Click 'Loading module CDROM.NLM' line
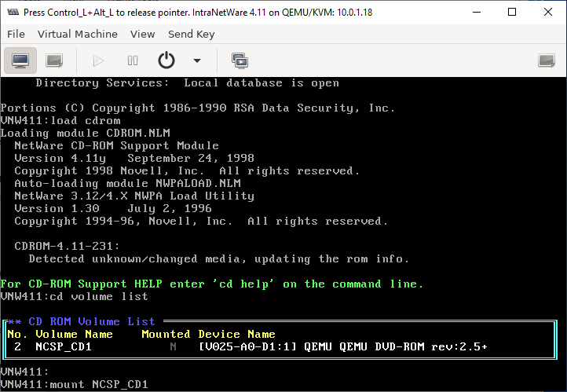This screenshot has height=392, width=567. tap(85, 134)
